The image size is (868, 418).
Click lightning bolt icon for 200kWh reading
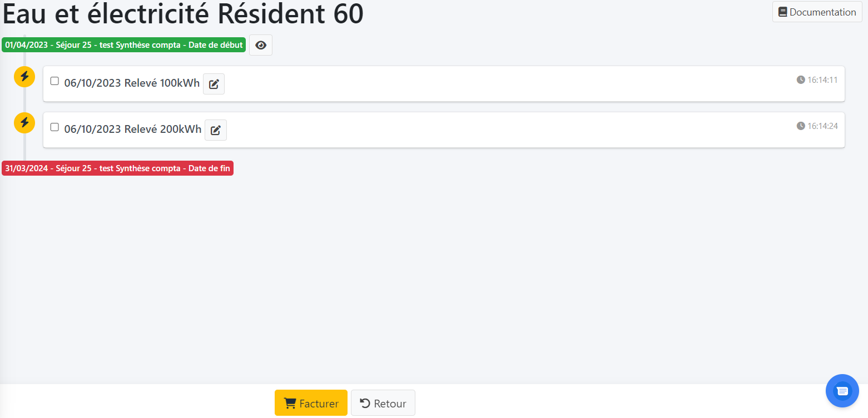click(x=24, y=123)
